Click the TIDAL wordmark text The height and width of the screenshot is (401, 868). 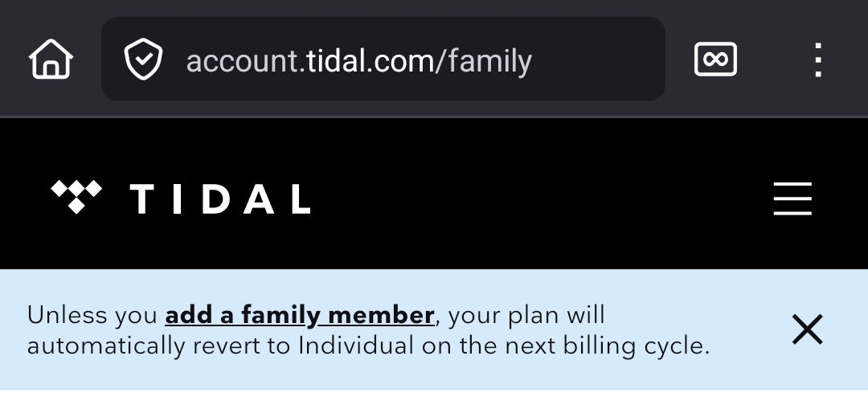coord(220,198)
